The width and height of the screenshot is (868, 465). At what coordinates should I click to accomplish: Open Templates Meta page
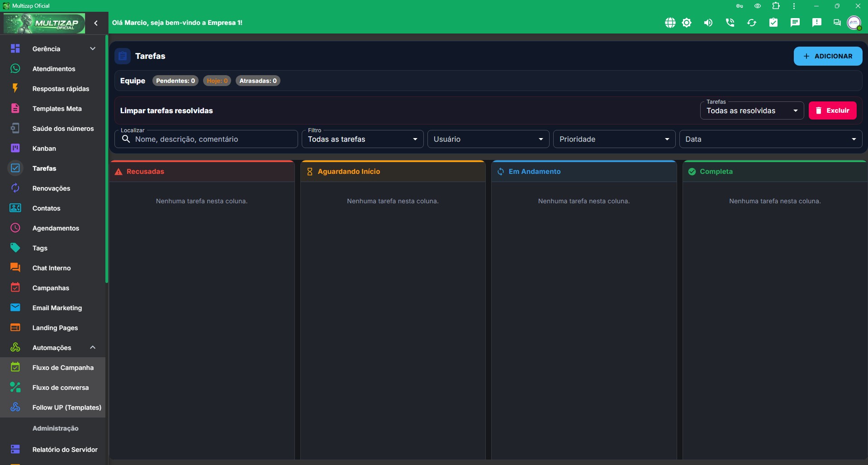(x=52, y=109)
